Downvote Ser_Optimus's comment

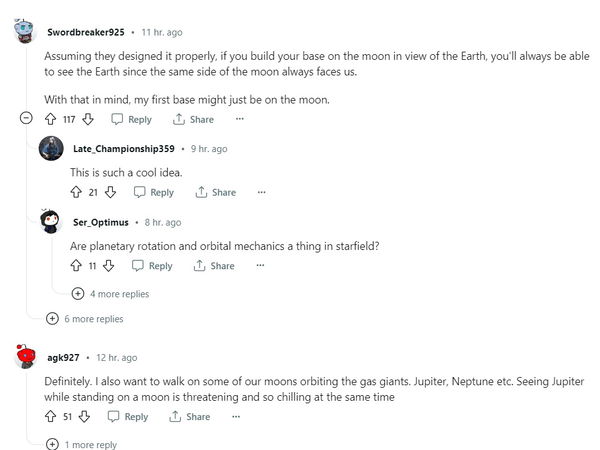click(x=109, y=266)
